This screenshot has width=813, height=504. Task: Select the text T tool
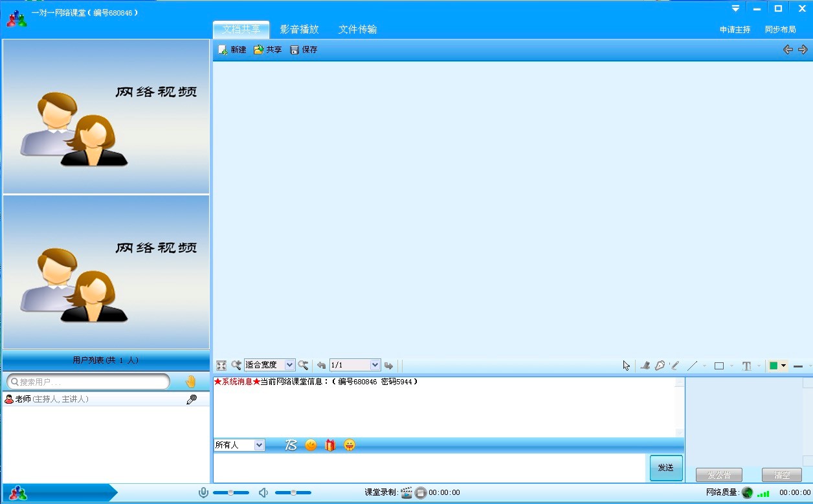click(x=746, y=366)
